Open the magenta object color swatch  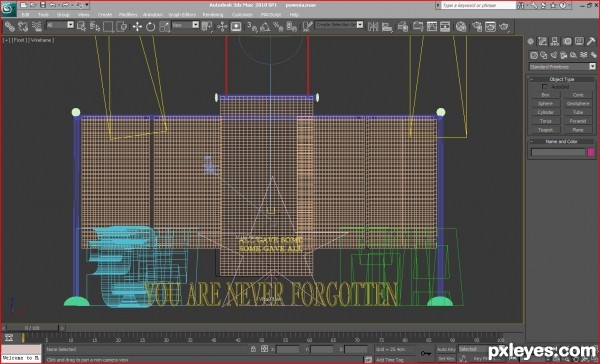pos(591,152)
